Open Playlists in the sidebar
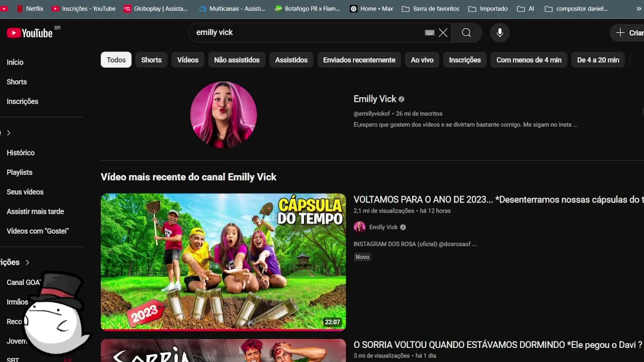This screenshot has height=362, width=644. [x=20, y=172]
